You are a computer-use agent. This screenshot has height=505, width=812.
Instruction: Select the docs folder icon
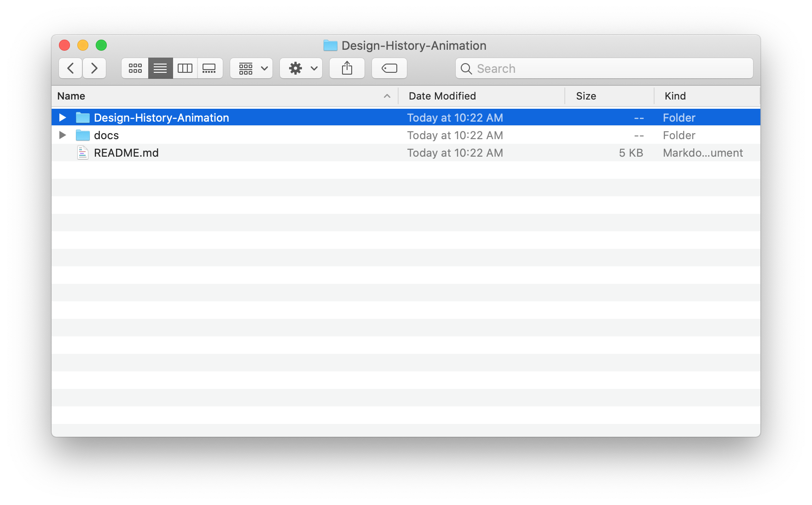pos(83,135)
